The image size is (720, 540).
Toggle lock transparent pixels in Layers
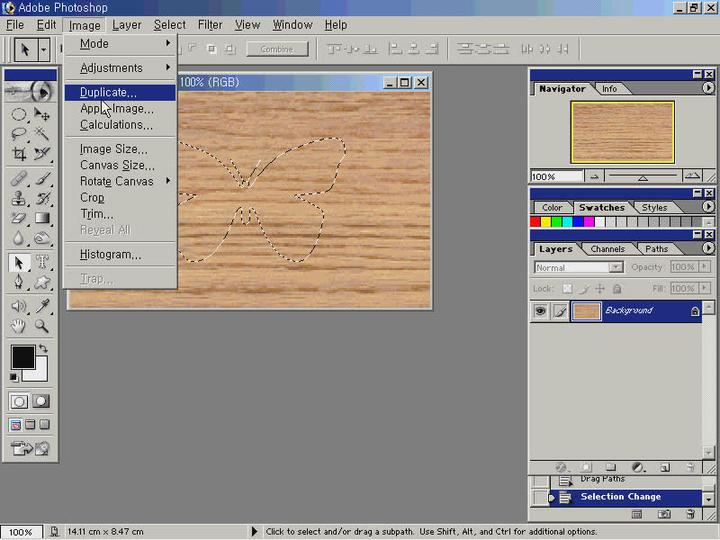(x=568, y=289)
